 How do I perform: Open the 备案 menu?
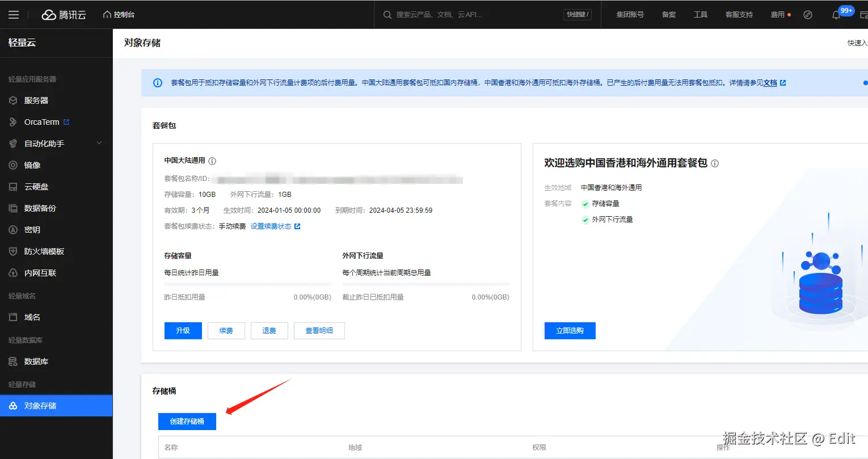[669, 15]
